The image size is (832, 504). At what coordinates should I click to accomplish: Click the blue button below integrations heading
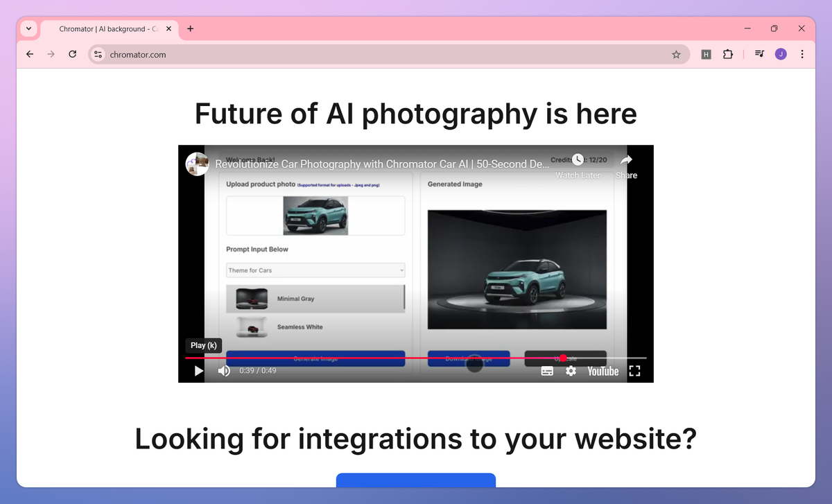pos(416,480)
